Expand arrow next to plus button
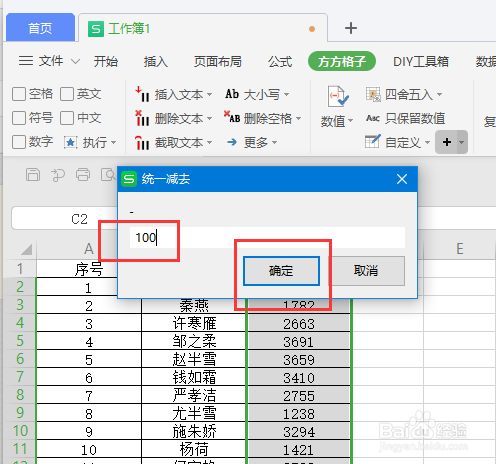The width and height of the screenshot is (496, 464). click(x=462, y=142)
